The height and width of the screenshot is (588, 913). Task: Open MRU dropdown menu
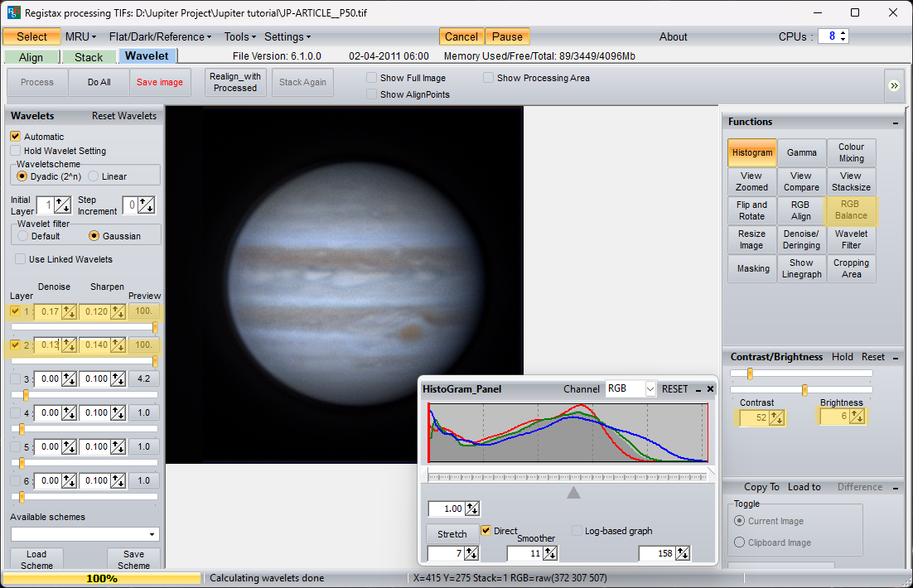tap(80, 36)
